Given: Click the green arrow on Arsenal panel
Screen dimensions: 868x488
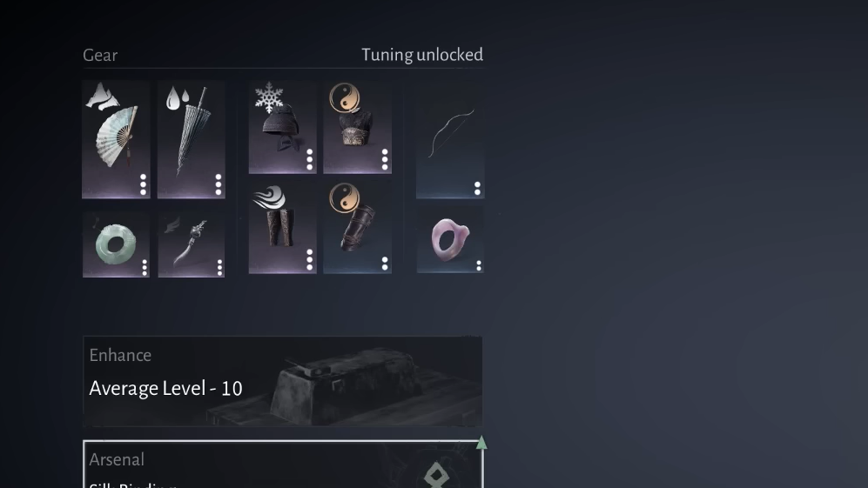Looking at the screenshot, I should tap(481, 442).
